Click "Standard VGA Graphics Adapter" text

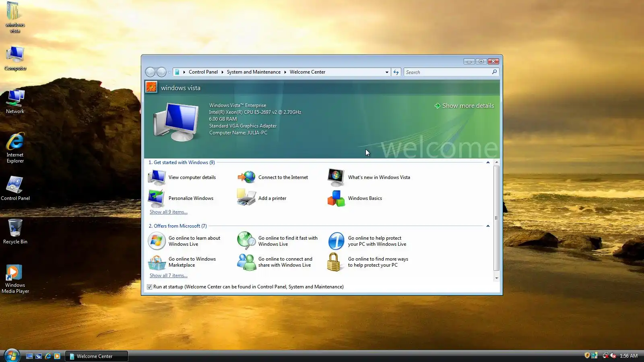pos(243,126)
